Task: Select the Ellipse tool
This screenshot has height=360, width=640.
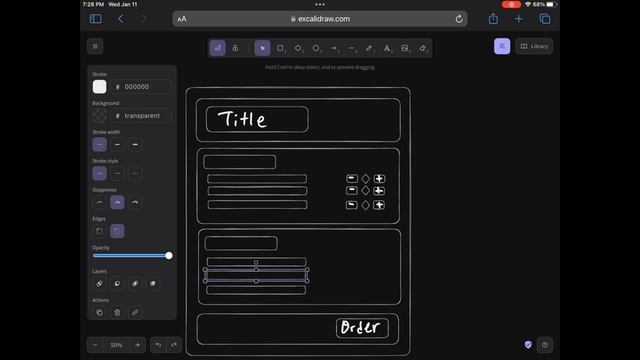Action: tap(316, 48)
